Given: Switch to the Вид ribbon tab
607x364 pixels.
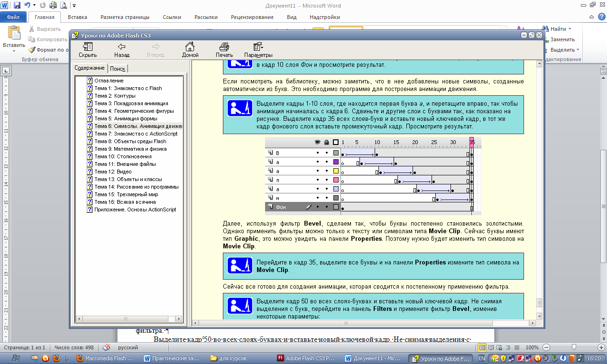Looking at the screenshot, I should [x=292, y=17].
